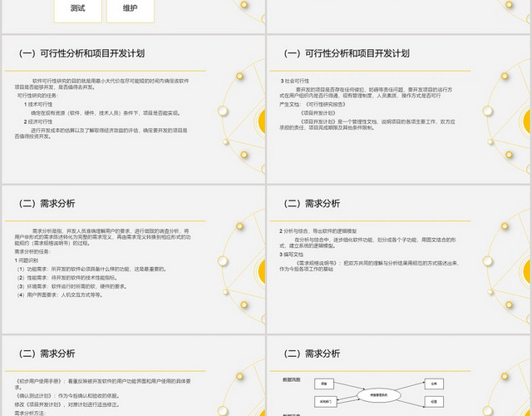Select line '2 经济可行性'

(38, 122)
